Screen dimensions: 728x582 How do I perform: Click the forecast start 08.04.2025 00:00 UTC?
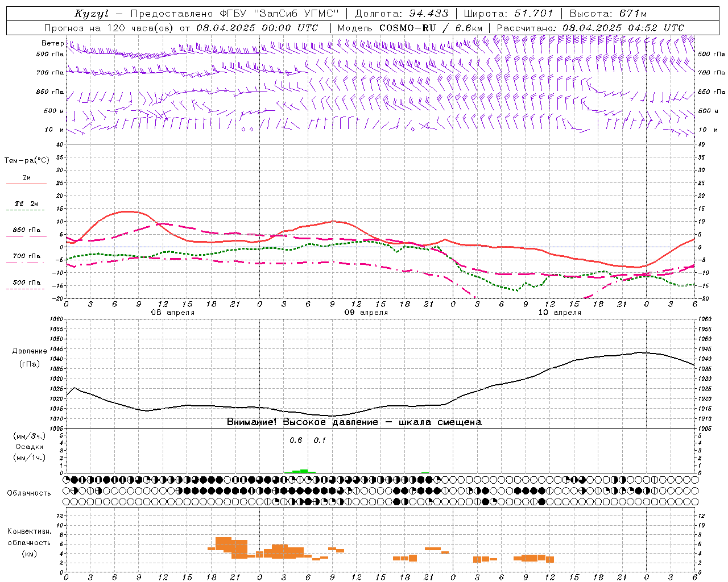point(257,28)
